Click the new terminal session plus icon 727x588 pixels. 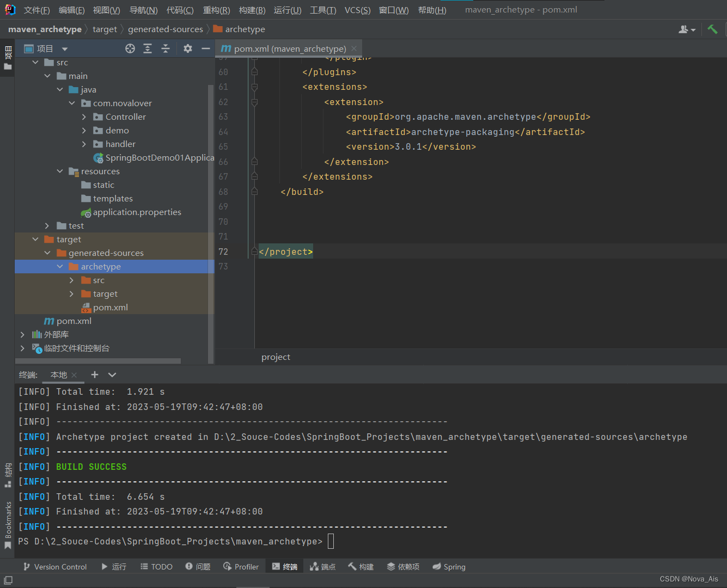click(94, 375)
